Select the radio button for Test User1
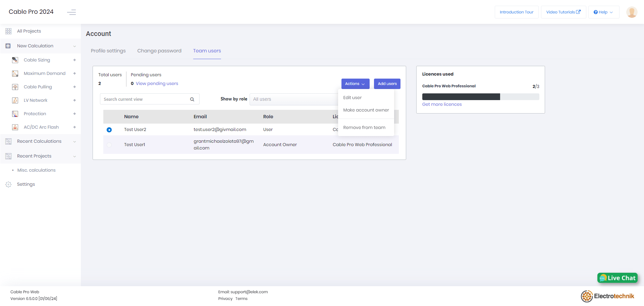This screenshot has height=306, width=644. 109,145
